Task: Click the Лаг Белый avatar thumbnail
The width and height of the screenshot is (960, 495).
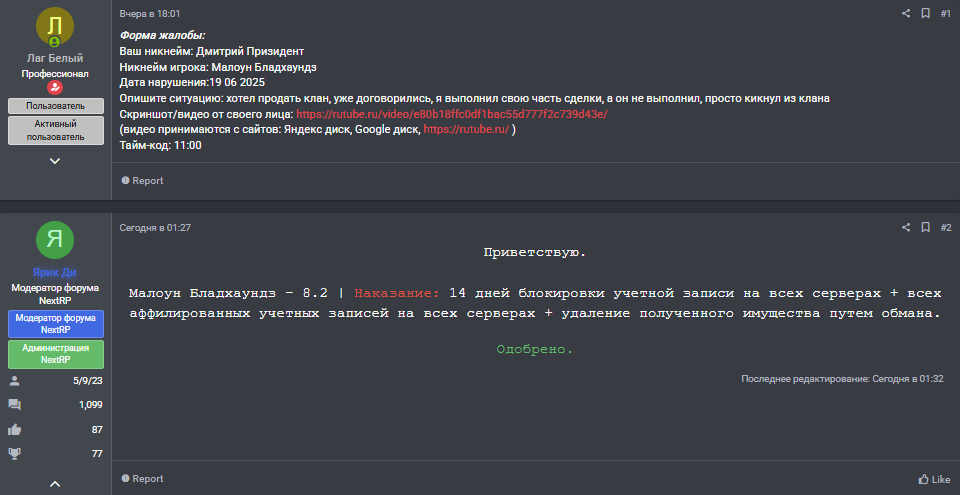Action: 55,27
